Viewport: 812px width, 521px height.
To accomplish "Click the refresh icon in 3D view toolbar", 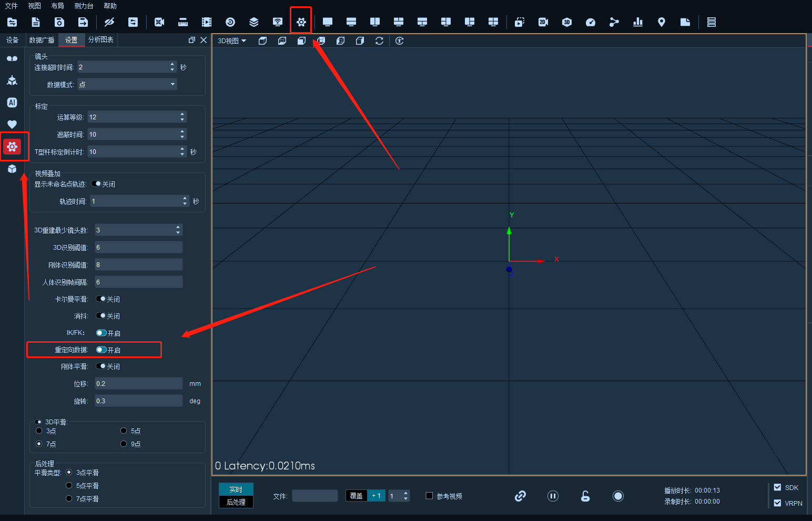I will tap(379, 40).
